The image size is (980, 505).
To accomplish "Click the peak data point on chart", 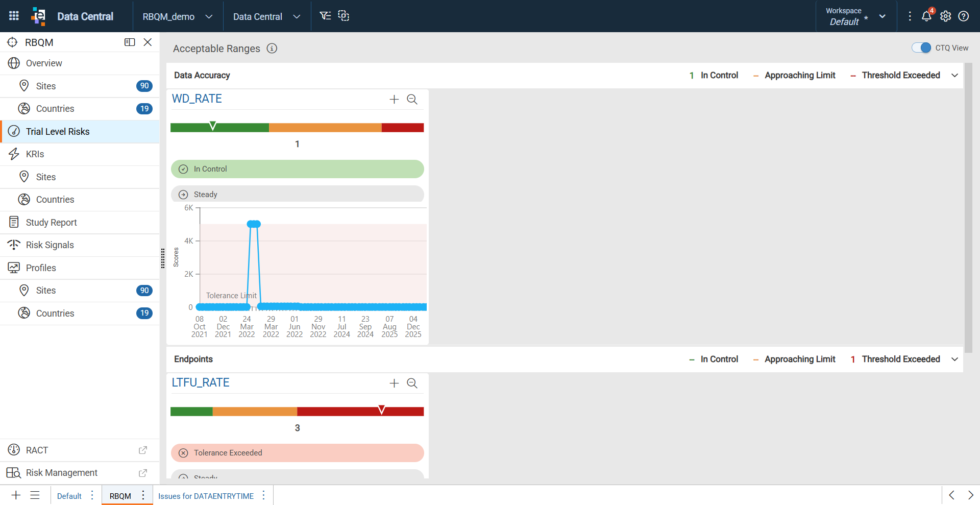I will pyautogui.click(x=254, y=224).
